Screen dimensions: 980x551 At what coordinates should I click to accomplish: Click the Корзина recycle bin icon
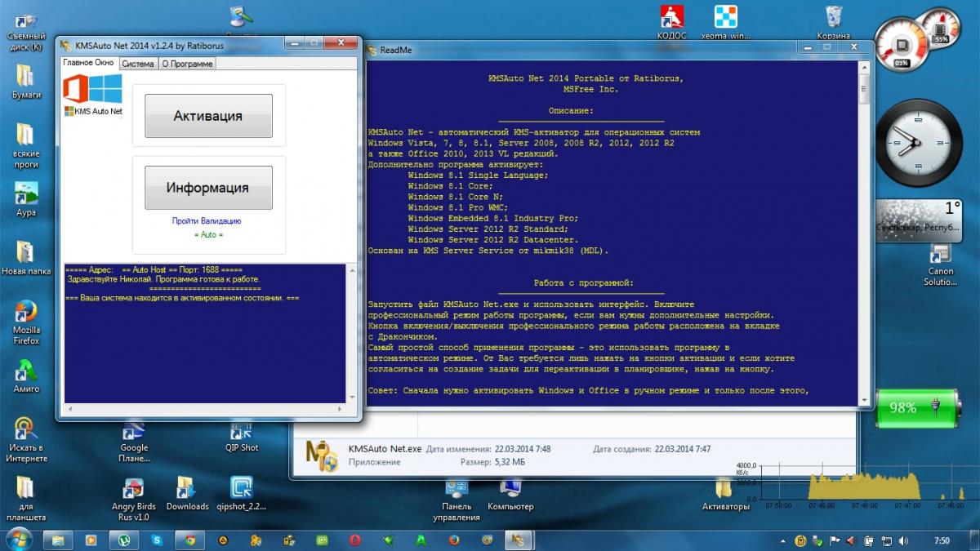834,17
